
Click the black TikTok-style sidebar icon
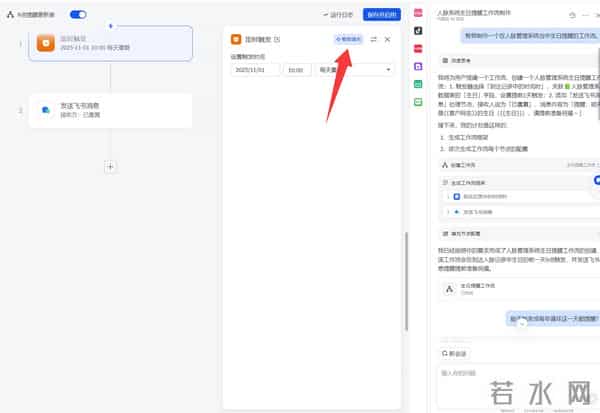(x=418, y=31)
